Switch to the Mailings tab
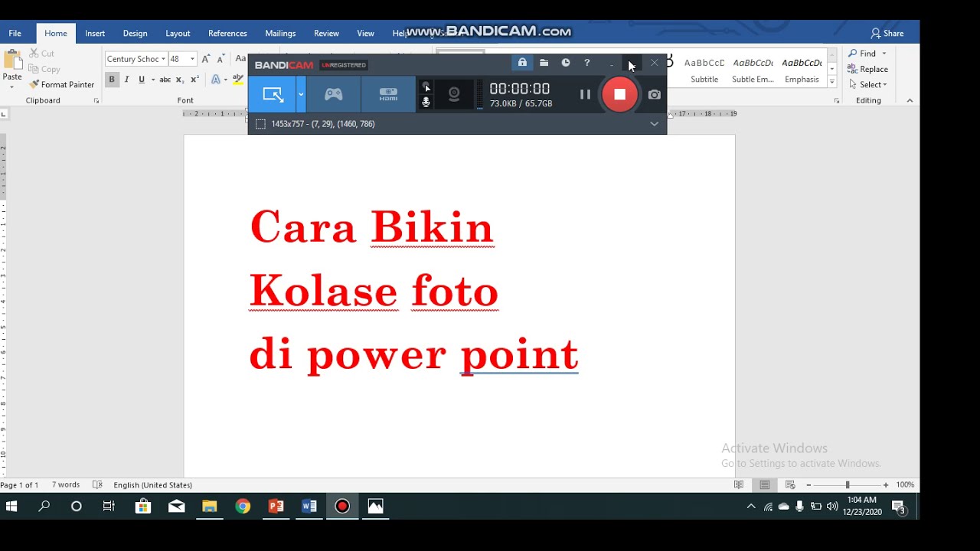 point(280,34)
